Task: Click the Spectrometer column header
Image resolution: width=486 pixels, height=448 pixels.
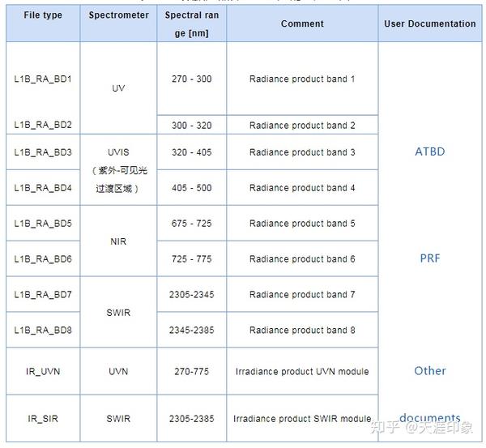Action: (118, 15)
